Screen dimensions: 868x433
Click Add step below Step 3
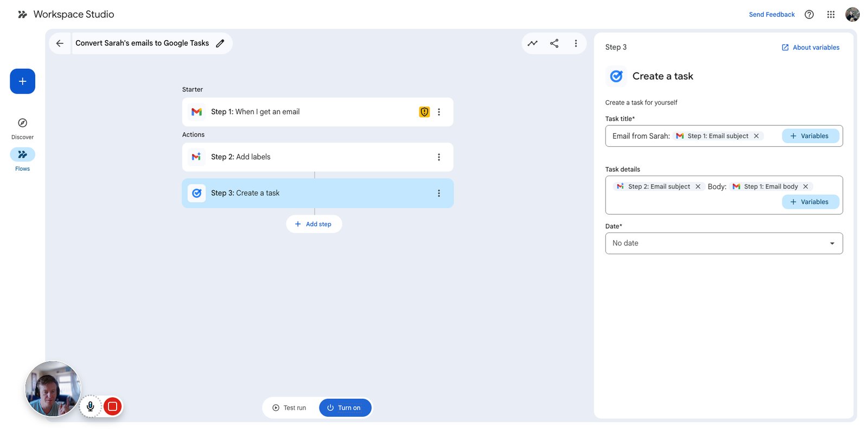click(x=314, y=224)
